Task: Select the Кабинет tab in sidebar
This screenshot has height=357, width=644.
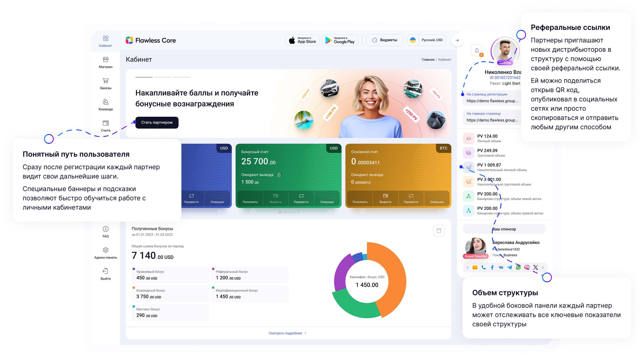Action: click(105, 41)
